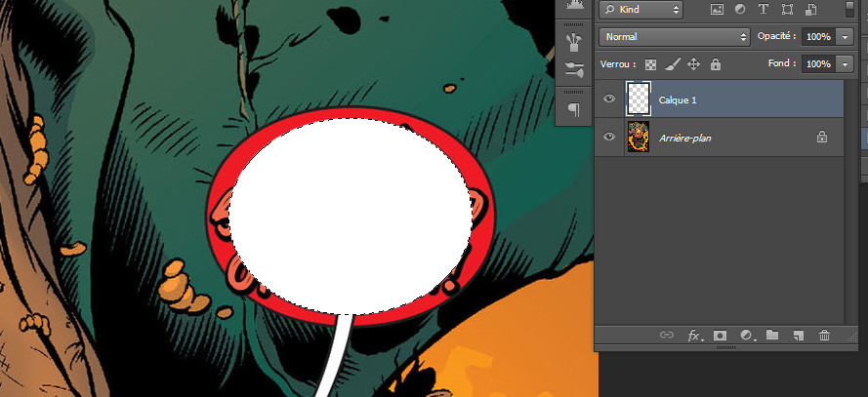The image size is (868, 397).
Task: Click the Fond 100% value field
Action: (819, 64)
